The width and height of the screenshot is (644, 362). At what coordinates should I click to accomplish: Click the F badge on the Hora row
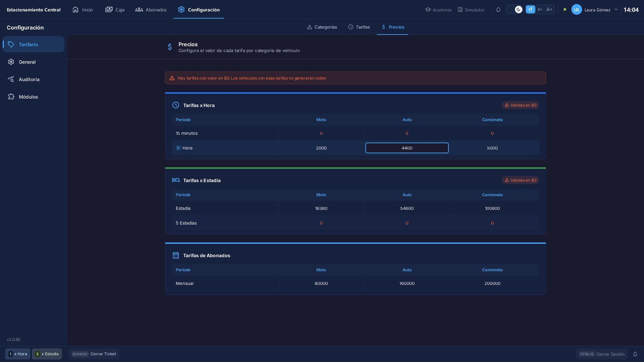(178, 148)
